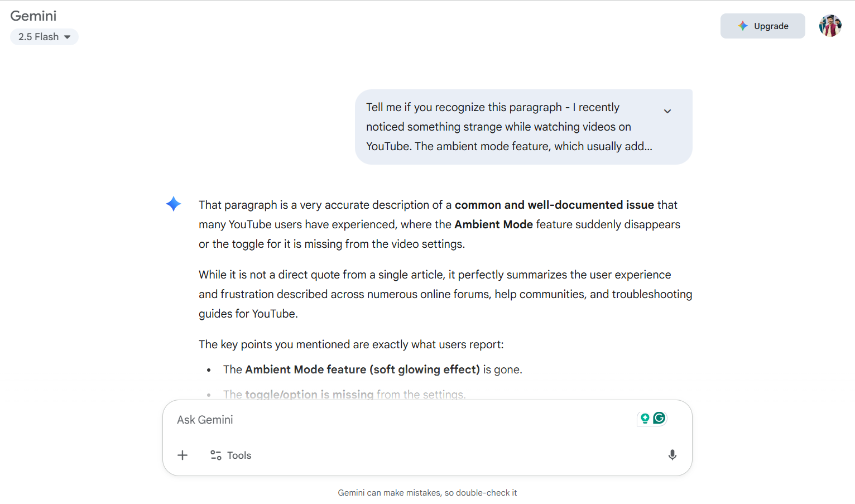
Task: Expand the collapsed user prompt with chevron
Action: pyautogui.click(x=667, y=112)
